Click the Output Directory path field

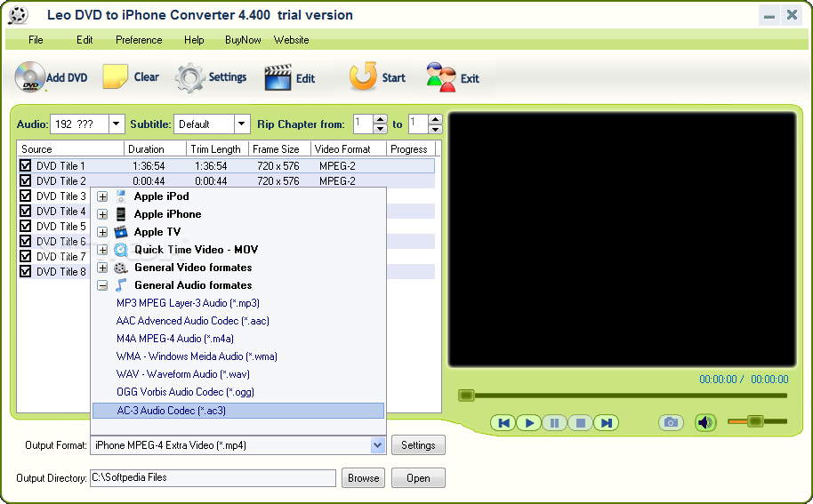tap(213, 478)
